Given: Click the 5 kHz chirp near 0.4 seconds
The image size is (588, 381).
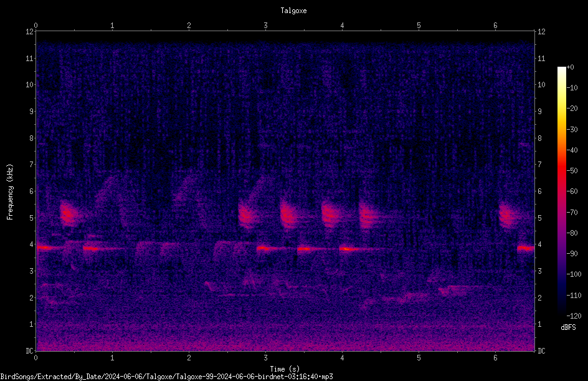Looking at the screenshot, I should click(x=69, y=214).
